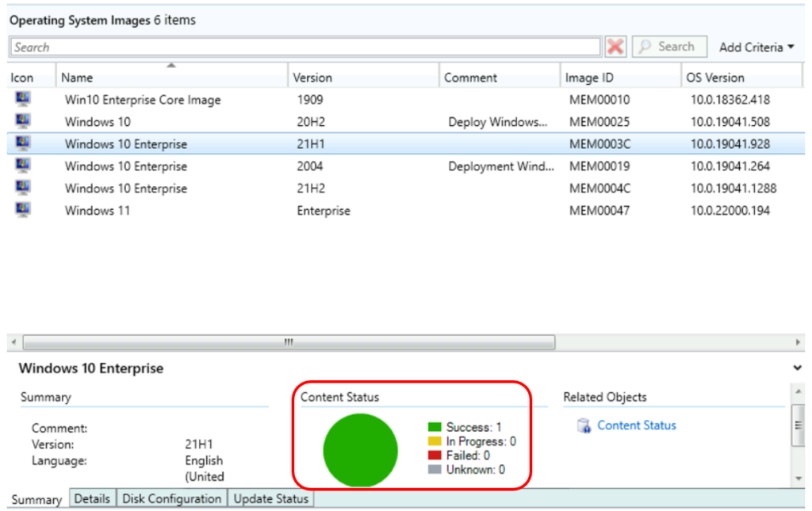The height and width of the screenshot is (511, 812).
Task: Click the image icon in the Windows 11 row
Action: (23, 209)
